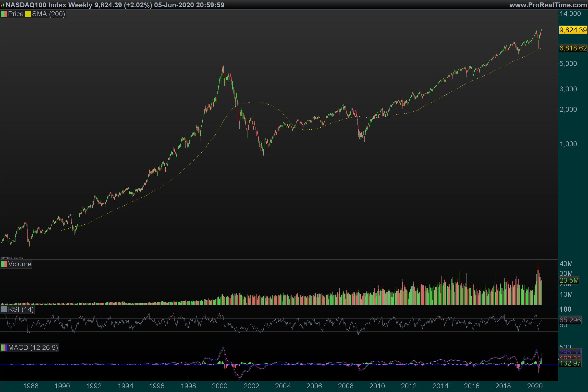Click the small ProRealTime.com copyright link
The width and height of the screenshot is (588, 392).
pos(12,258)
